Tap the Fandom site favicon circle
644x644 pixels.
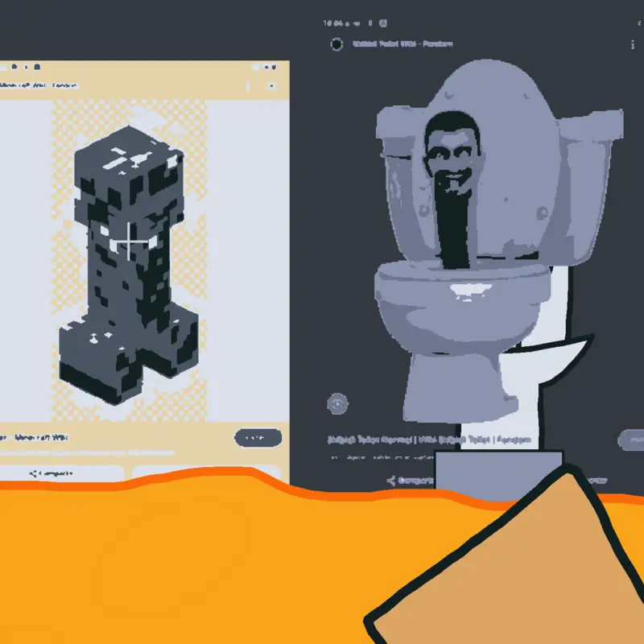pyautogui.click(x=336, y=44)
